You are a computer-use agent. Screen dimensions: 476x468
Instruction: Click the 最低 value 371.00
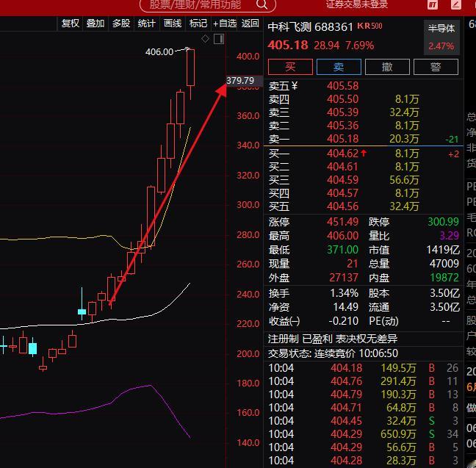coord(343,250)
